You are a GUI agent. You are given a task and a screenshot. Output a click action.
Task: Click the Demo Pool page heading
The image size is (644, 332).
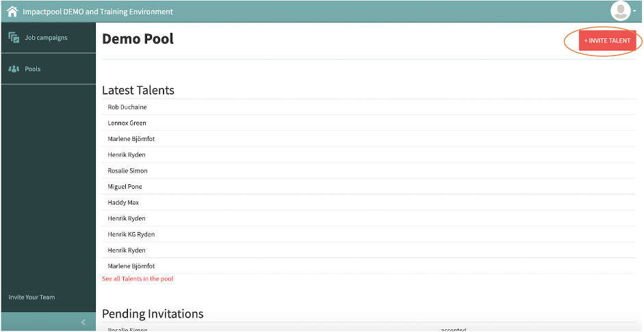138,39
